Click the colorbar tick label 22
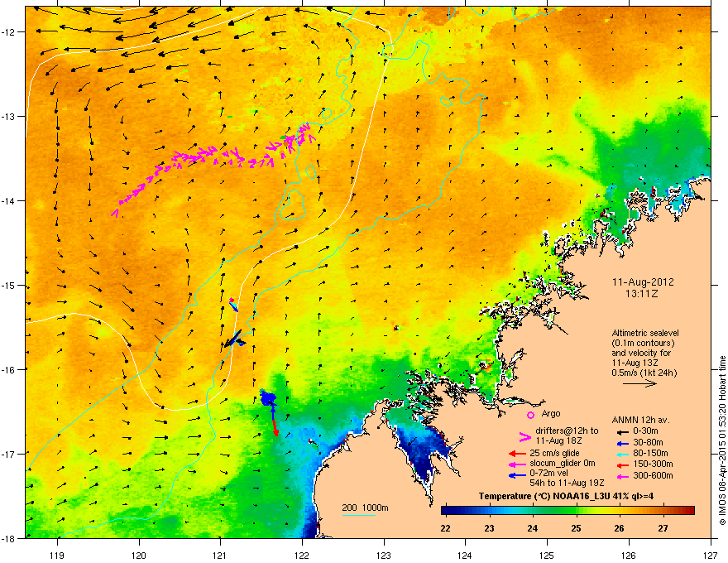The width and height of the screenshot is (728, 563). pos(446,528)
